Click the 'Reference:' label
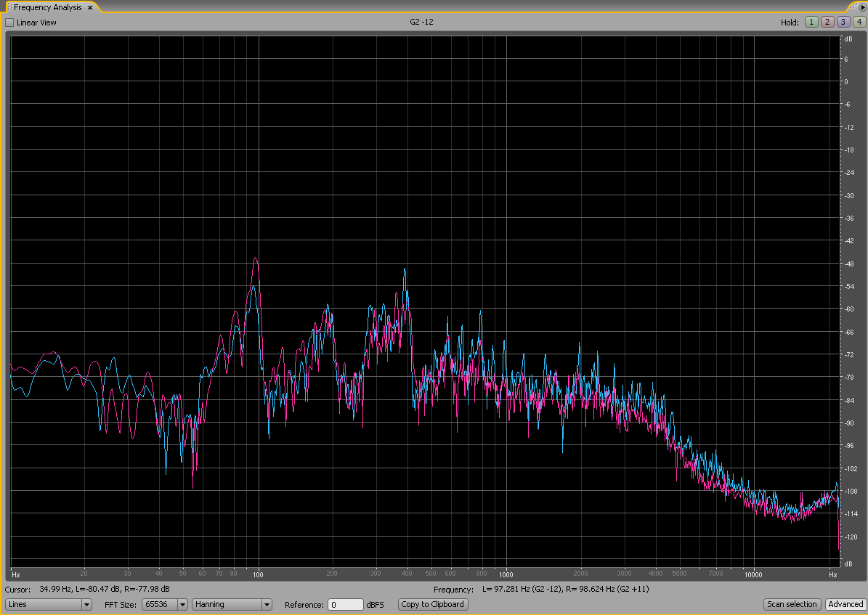The image size is (868, 615). [x=304, y=605]
